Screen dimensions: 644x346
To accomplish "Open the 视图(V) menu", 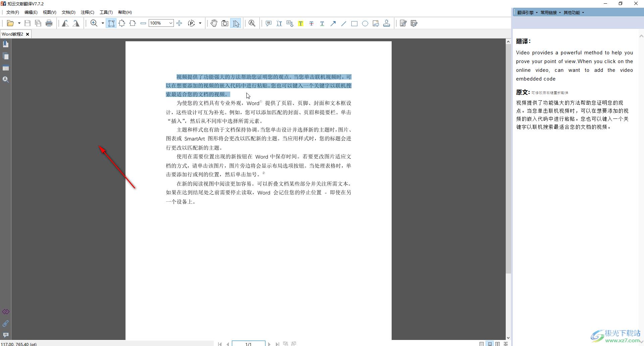I will click(49, 12).
